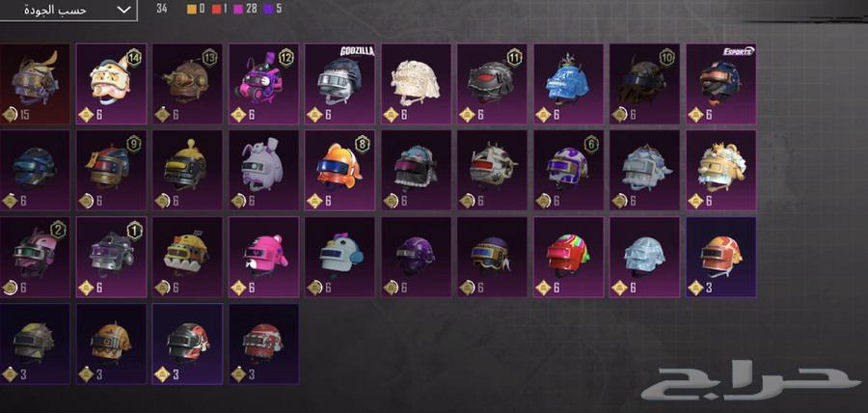Choose the orange fish helmet numbered 8
This screenshot has height=413, width=868.
(339, 171)
